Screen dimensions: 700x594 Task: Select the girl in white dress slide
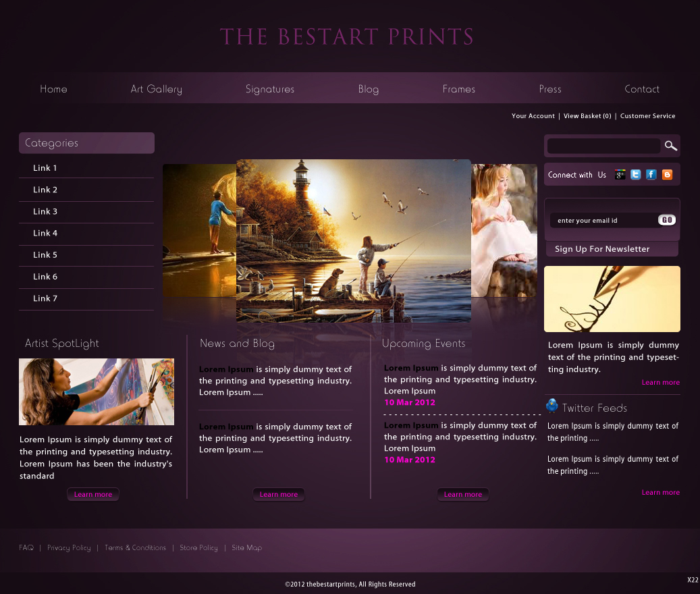505,230
